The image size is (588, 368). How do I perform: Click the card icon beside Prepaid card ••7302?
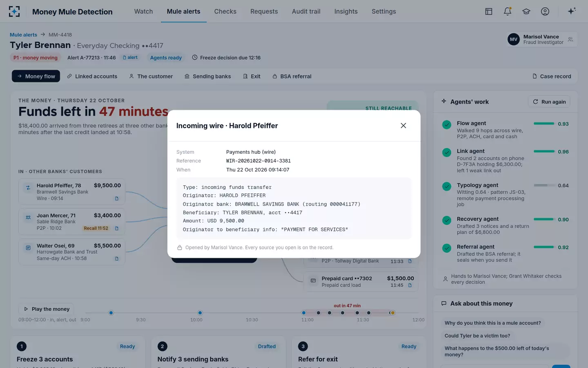313,280
